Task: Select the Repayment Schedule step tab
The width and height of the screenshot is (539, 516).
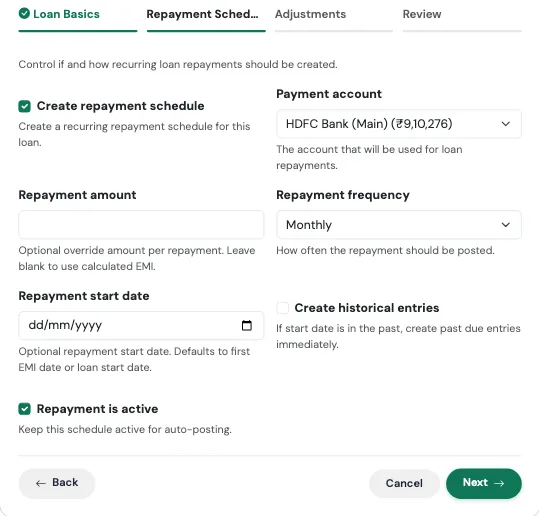Action: pos(206,19)
